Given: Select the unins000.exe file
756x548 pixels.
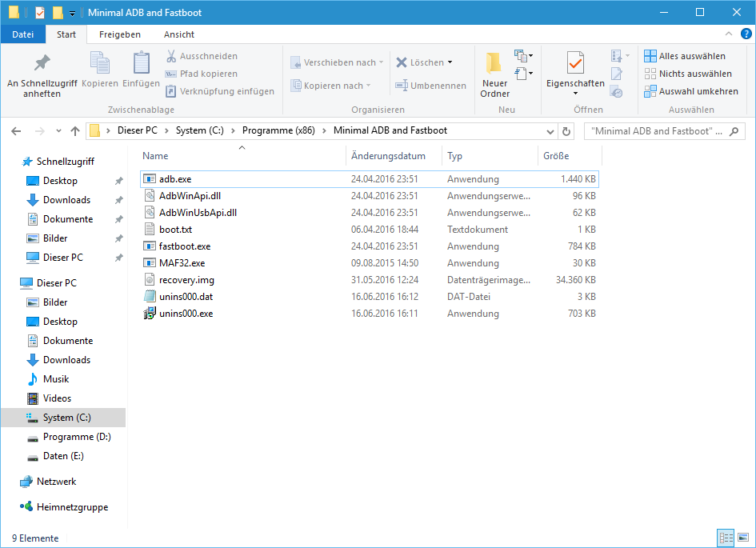Looking at the screenshot, I should tap(370, 314).
